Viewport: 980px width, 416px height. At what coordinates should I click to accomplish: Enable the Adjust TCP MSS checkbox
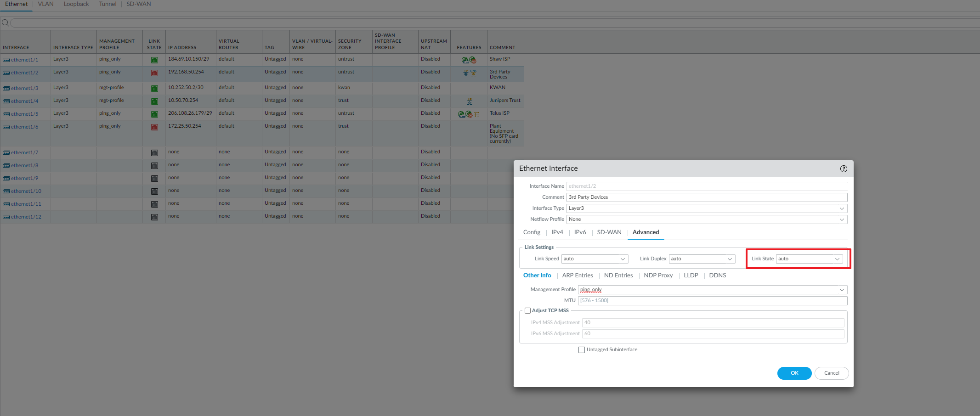(527, 310)
